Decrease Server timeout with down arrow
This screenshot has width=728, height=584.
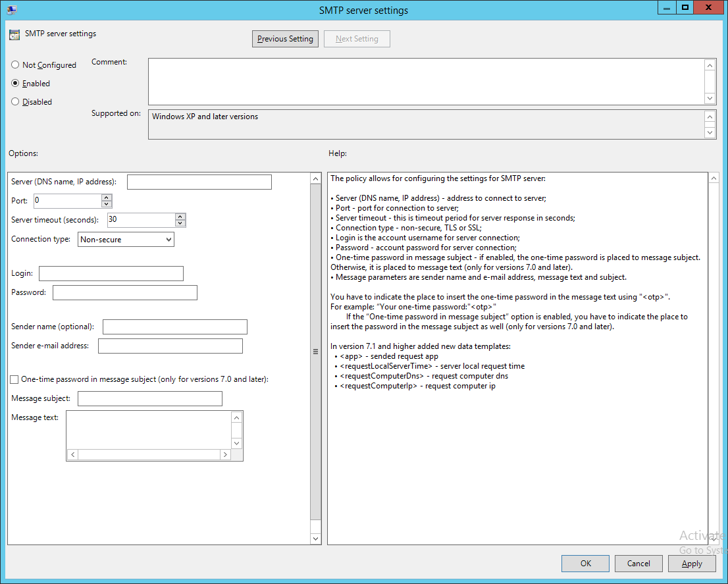click(x=180, y=223)
